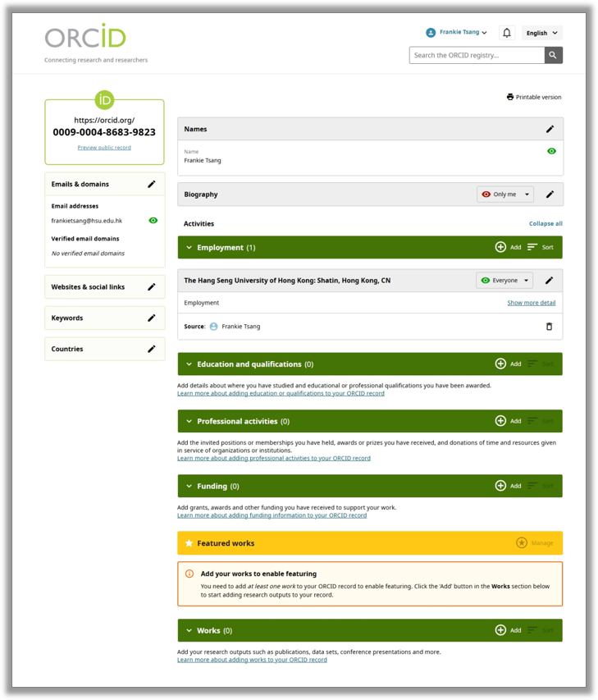Collapse the Works section chevron

pyautogui.click(x=189, y=630)
